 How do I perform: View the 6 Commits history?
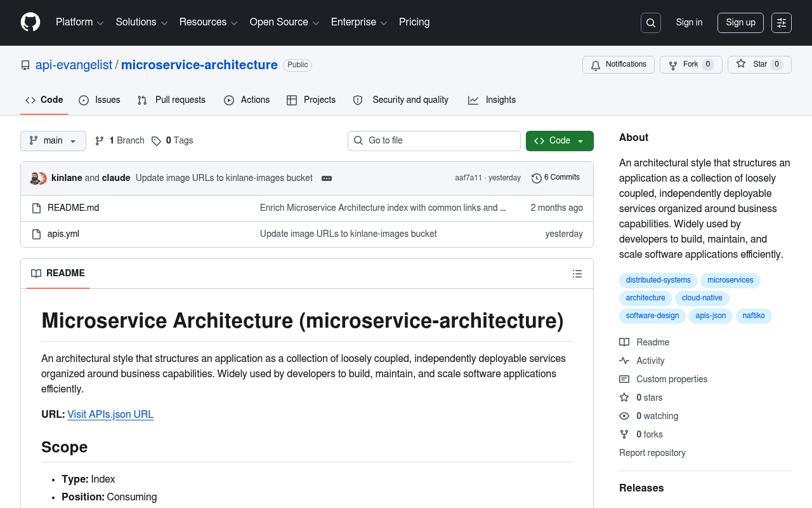(556, 178)
